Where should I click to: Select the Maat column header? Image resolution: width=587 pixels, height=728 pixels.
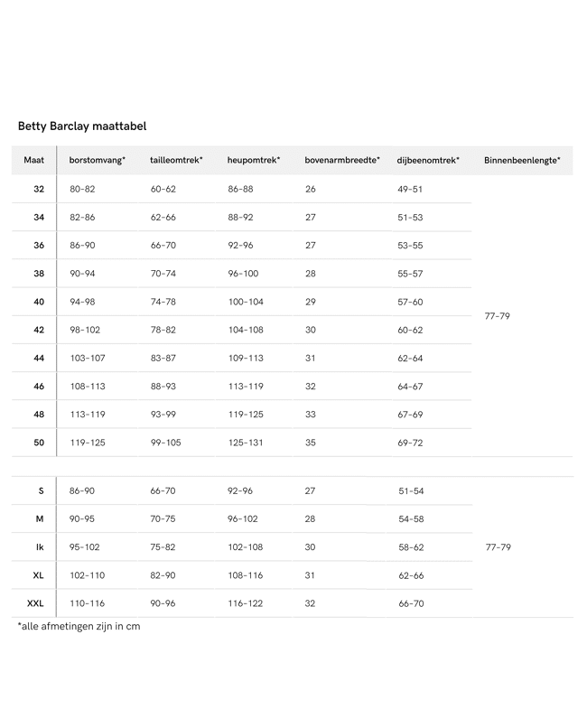(x=34, y=161)
